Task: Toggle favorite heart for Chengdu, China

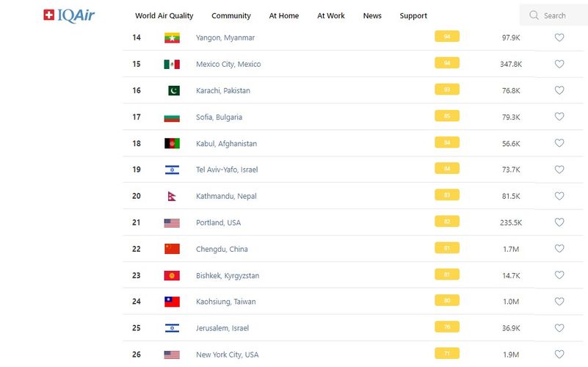Action: (x=559, y=249)
